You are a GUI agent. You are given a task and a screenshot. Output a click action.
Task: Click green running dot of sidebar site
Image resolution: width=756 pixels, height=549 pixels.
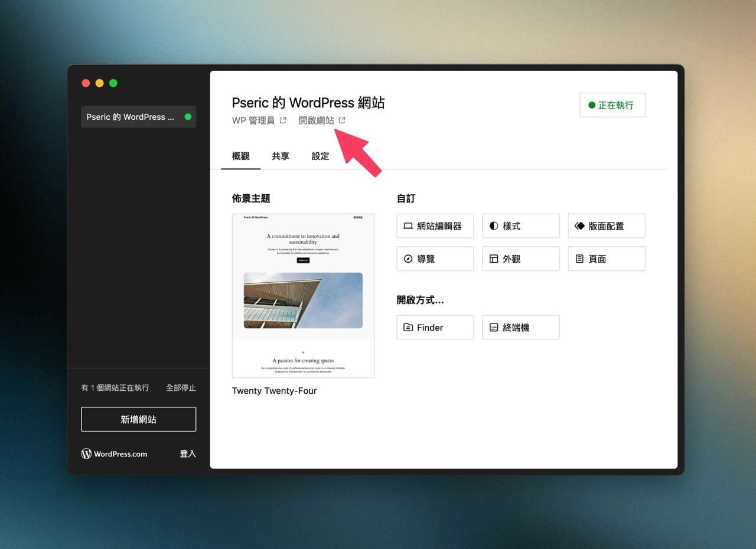click(188, 117)
